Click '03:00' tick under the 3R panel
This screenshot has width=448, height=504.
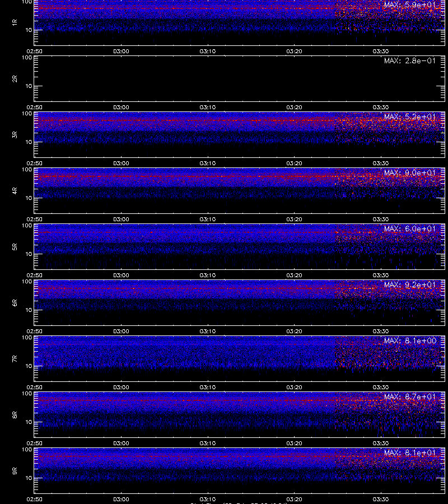pos(121,163)
